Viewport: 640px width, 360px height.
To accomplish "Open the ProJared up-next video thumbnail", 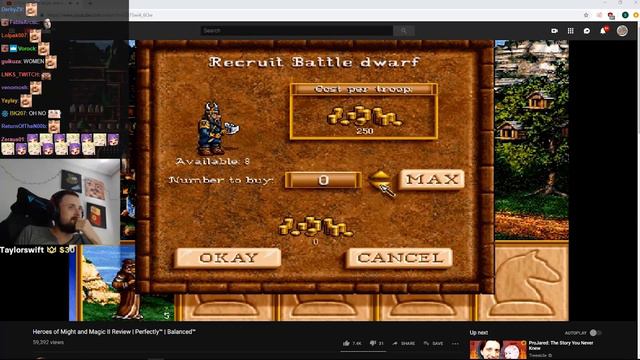I will click(x=498, y=350).
